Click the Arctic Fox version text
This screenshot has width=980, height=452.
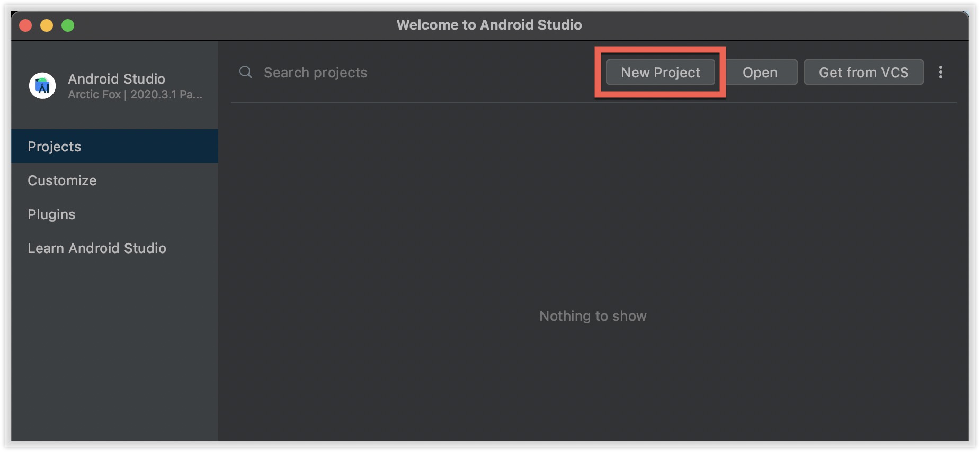click(x=135, y=95)
